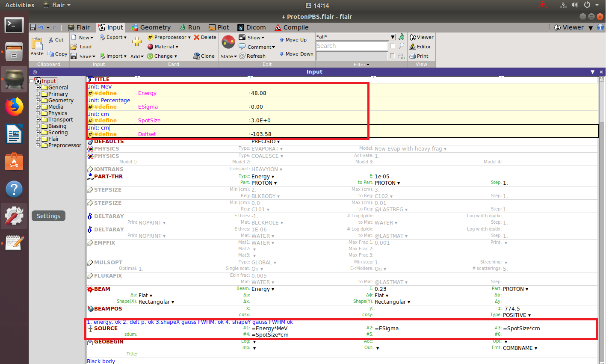The width and height of the screenshot is (606, 364).
Task: Open the Viewer from View group
Action: (422, 37)
